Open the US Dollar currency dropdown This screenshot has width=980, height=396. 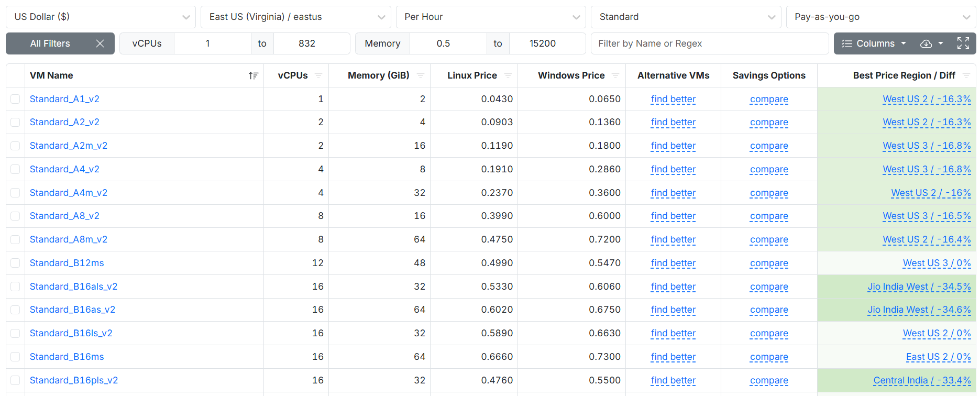(101, 17)
